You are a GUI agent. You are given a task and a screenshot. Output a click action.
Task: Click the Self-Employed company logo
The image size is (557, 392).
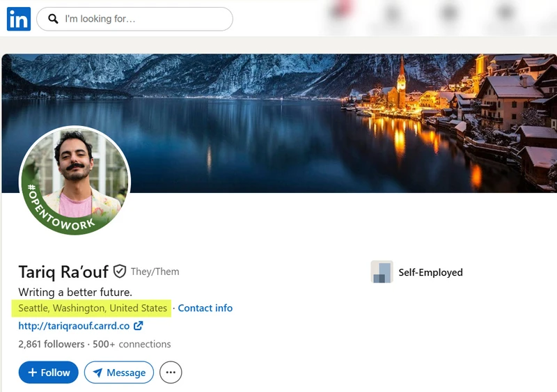pyautogui.click(x=382, y=272)
